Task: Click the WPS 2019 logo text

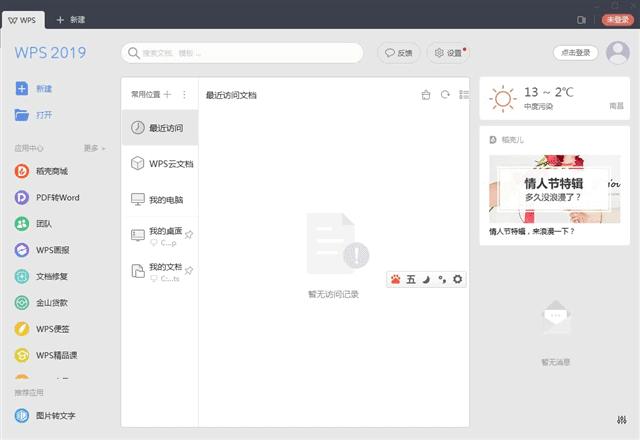Action: tap(50, 53)
